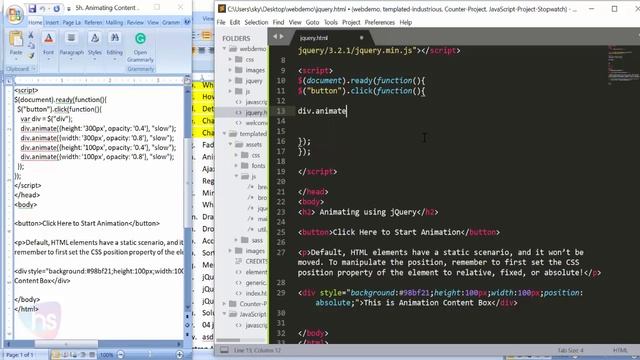Expand the fonts folder under assets

tap(237, 166)
